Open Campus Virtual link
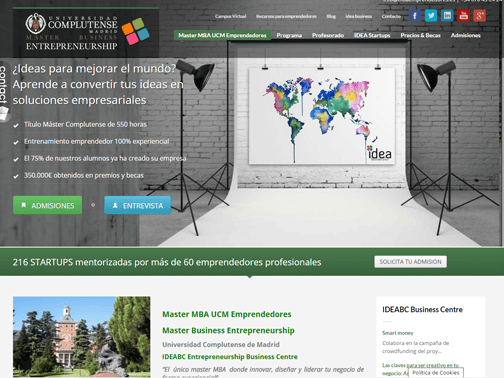The width and height of the screenshot is (504, 378). (230, 16)
